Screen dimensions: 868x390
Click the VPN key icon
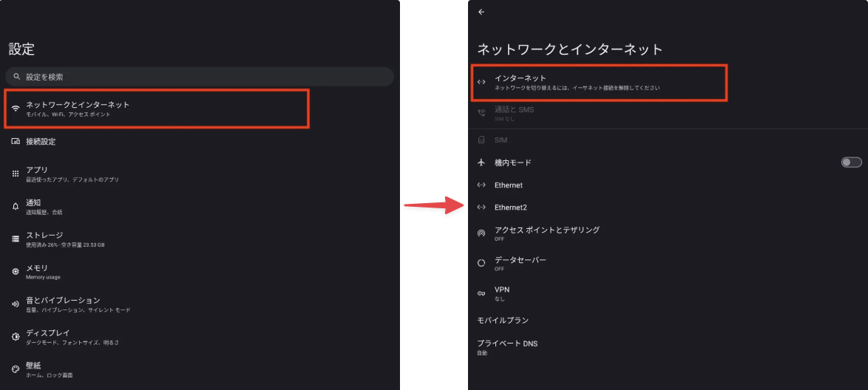pyautogui.click(x=481, y=293)
